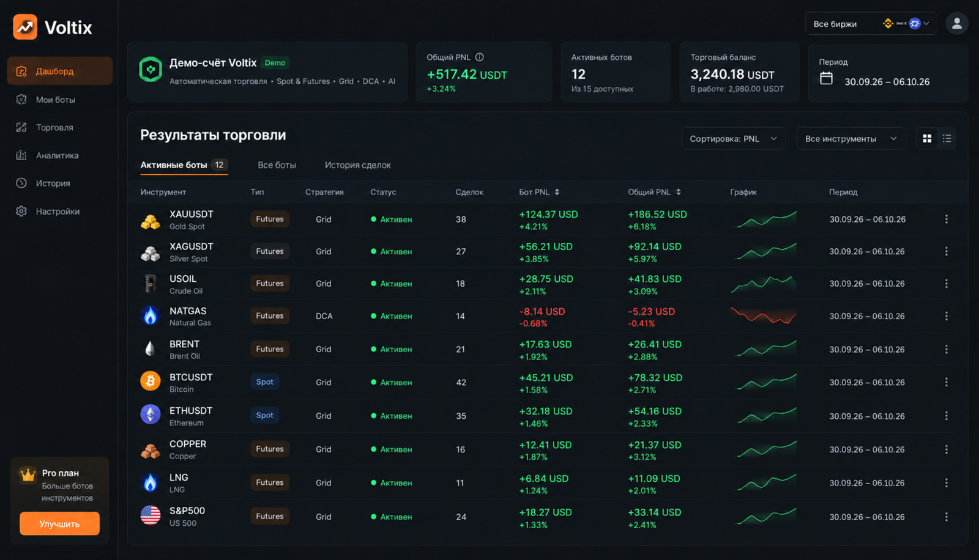Open calendar icon in Период card

point(826,78)
